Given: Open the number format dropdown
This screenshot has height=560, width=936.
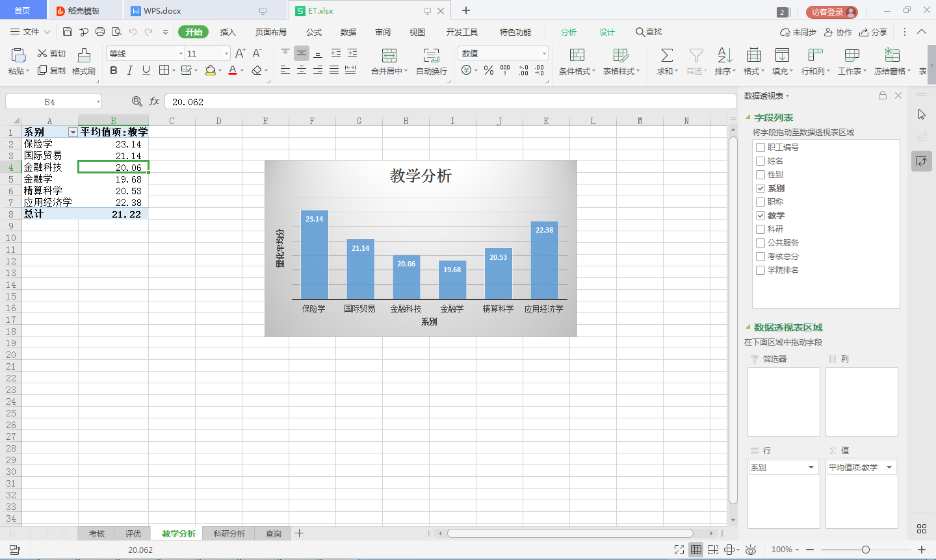Looking at the screenshot, I should point(544,53).
